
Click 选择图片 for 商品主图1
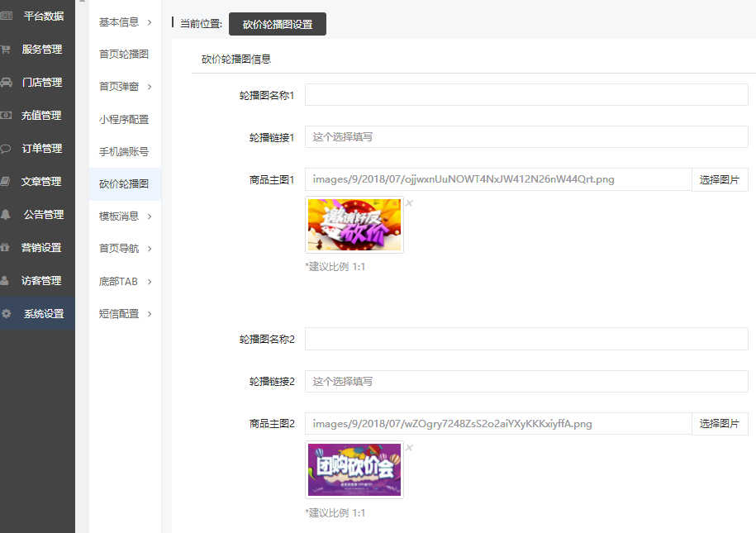[720, 180]
